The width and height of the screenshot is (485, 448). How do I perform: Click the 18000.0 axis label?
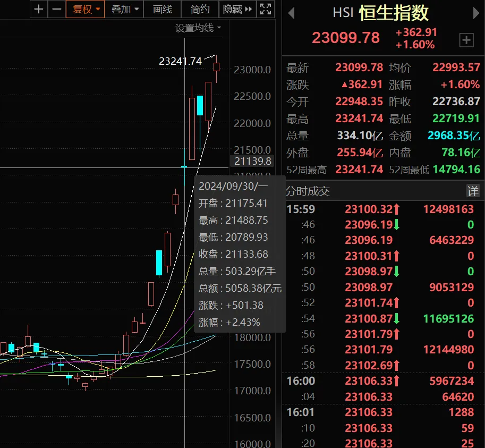pyautogui.click(x=252, y=337)
